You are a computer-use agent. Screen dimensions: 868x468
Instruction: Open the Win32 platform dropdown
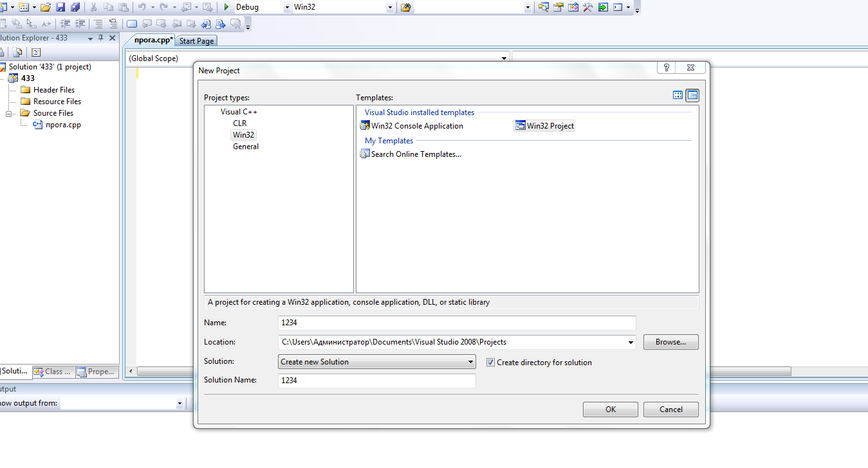point(390,7)
